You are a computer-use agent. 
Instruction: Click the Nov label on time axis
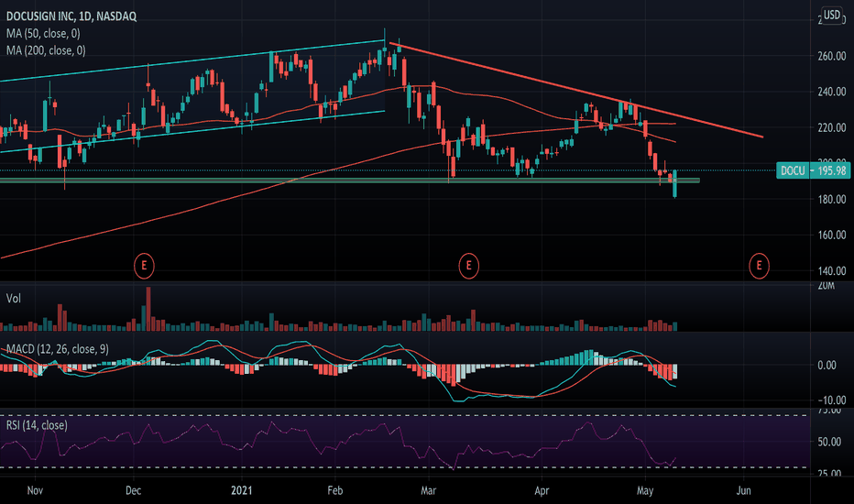tap(35, 490)
